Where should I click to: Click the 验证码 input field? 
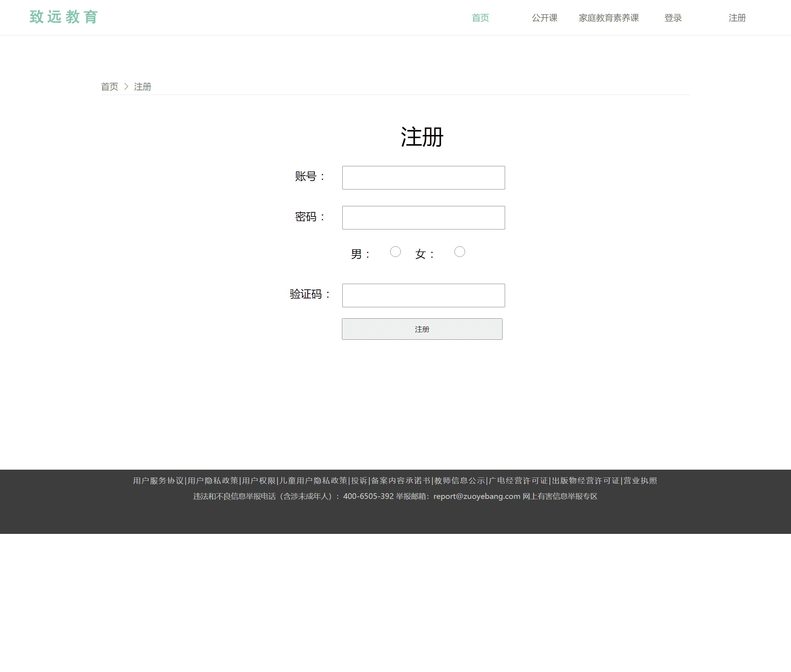pos(423,295)
